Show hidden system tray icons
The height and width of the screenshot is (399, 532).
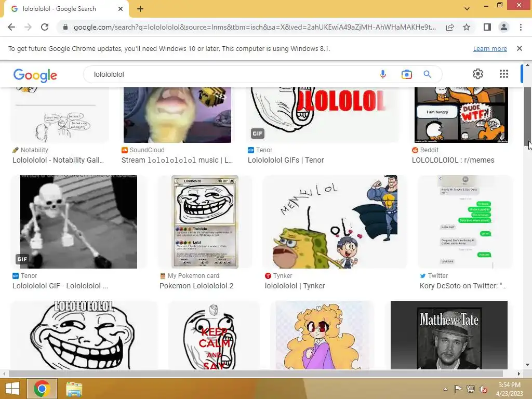(445, 389)
